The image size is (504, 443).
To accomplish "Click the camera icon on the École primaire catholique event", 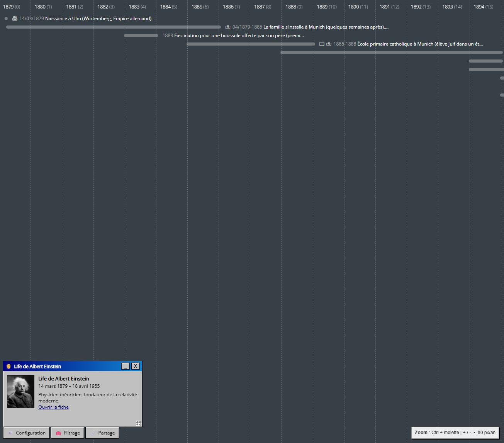I will pyautogui.click(x=329, y=44).
